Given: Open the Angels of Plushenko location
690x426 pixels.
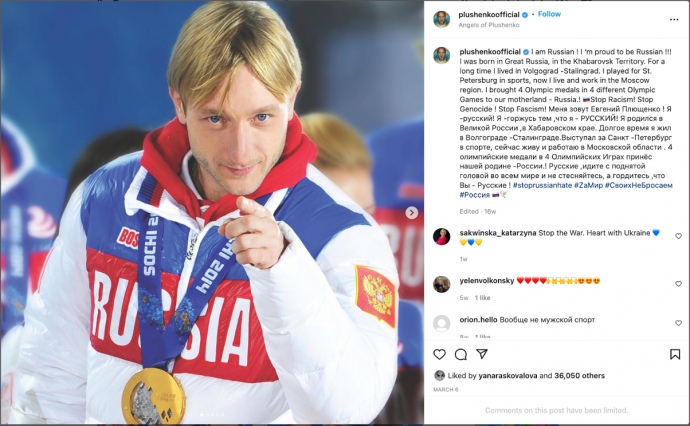Looking at the screenshot, I should pyautogui.click(x=489, y=25).
